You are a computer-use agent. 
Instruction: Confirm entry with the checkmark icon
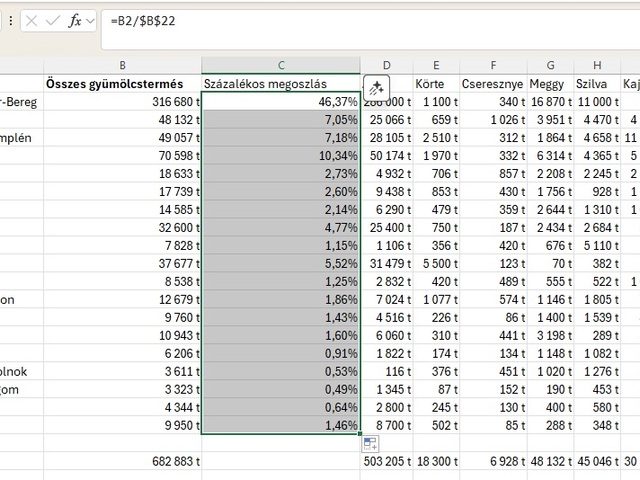click(53, 21)
